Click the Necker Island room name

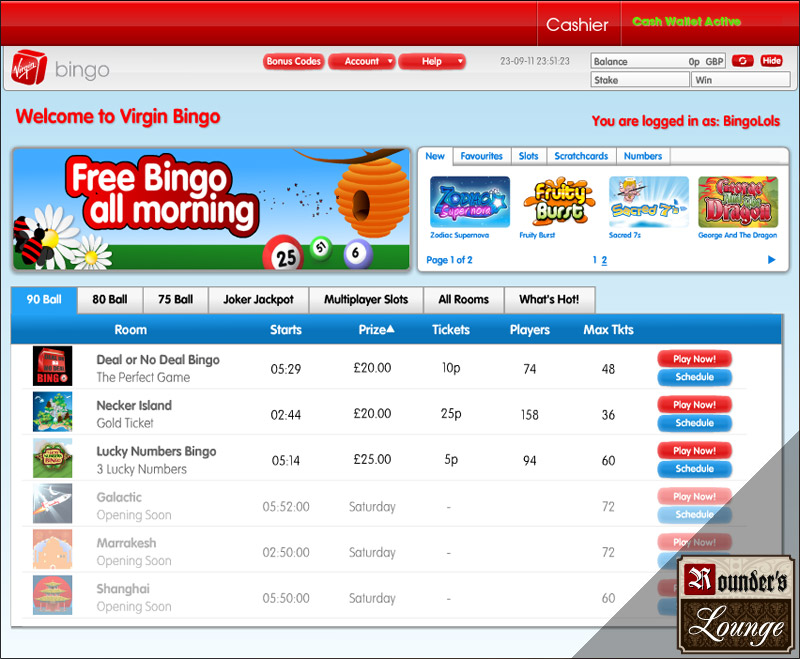click(x=134, y=405)
